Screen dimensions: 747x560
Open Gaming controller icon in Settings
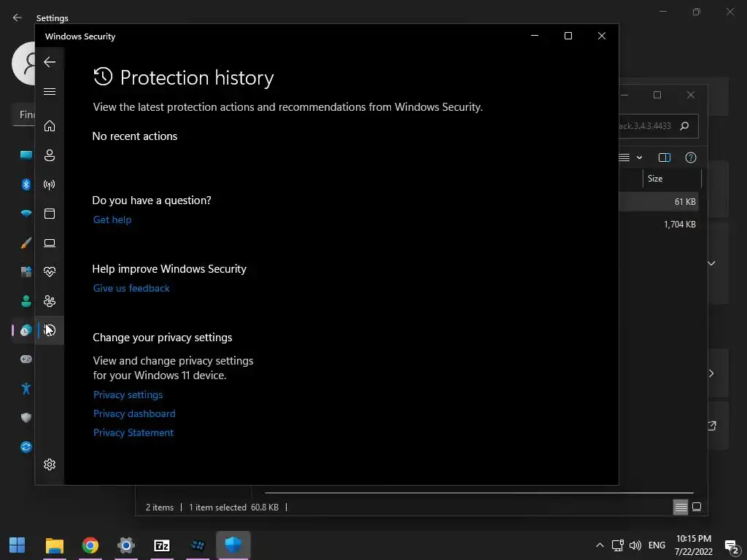pos(26,359)
